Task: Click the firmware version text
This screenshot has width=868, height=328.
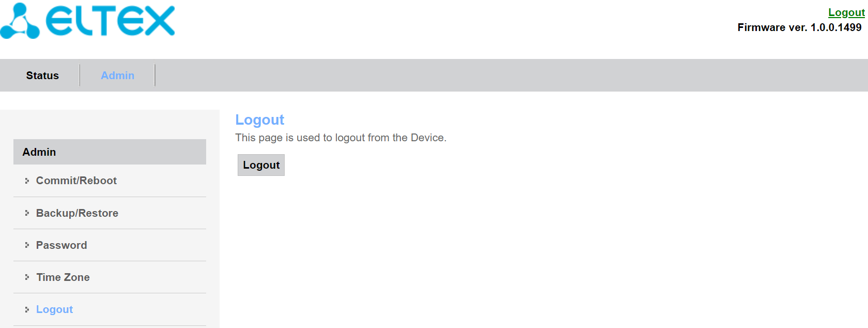Action: tap(799, 27)
